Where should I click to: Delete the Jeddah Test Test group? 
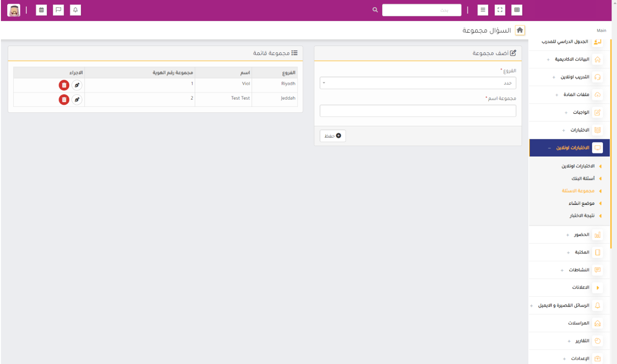coord(64,99)
